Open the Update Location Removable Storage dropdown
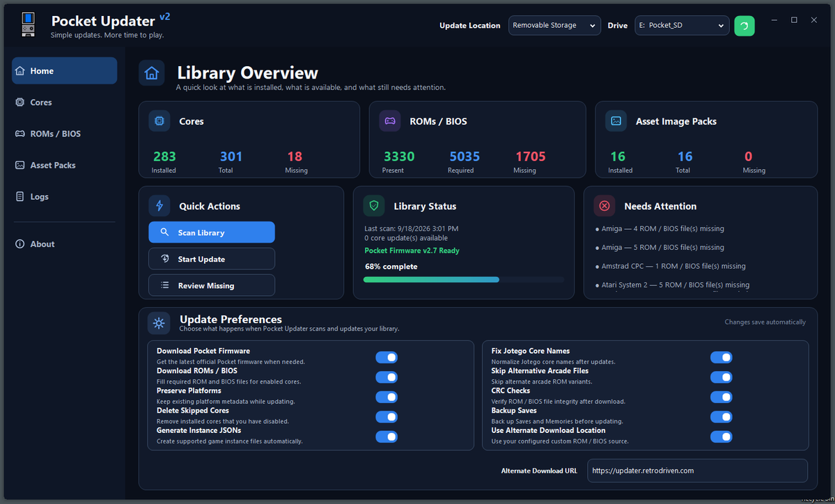The image size is (835, 504). pyautogui.click(x=554, y=25)
